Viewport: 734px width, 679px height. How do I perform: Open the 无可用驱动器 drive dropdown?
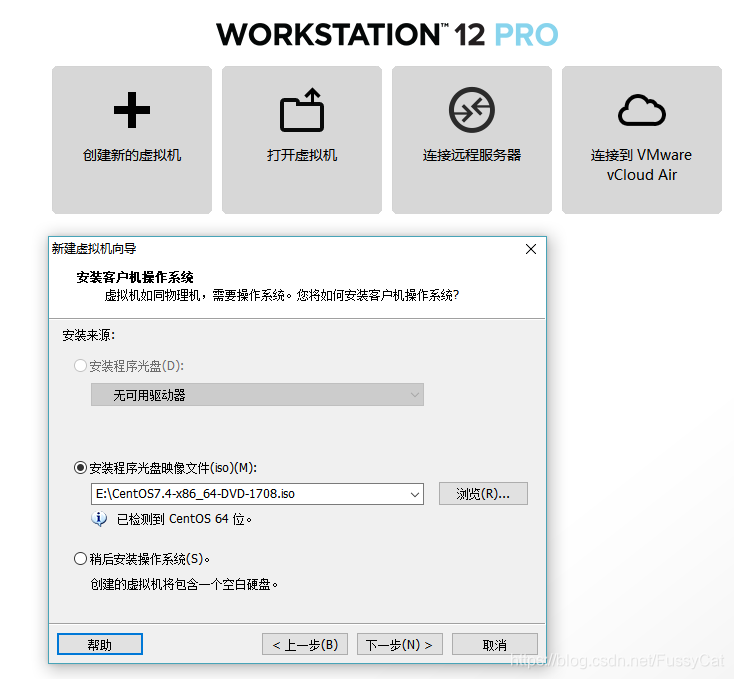tap(257, 395)
